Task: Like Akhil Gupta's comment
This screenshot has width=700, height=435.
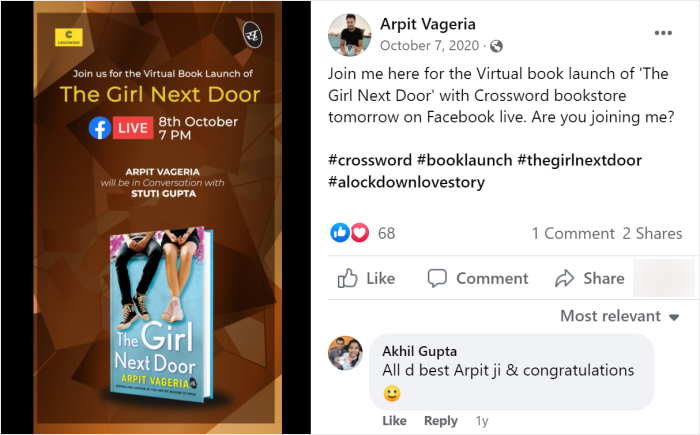Action: pos(394,421)
